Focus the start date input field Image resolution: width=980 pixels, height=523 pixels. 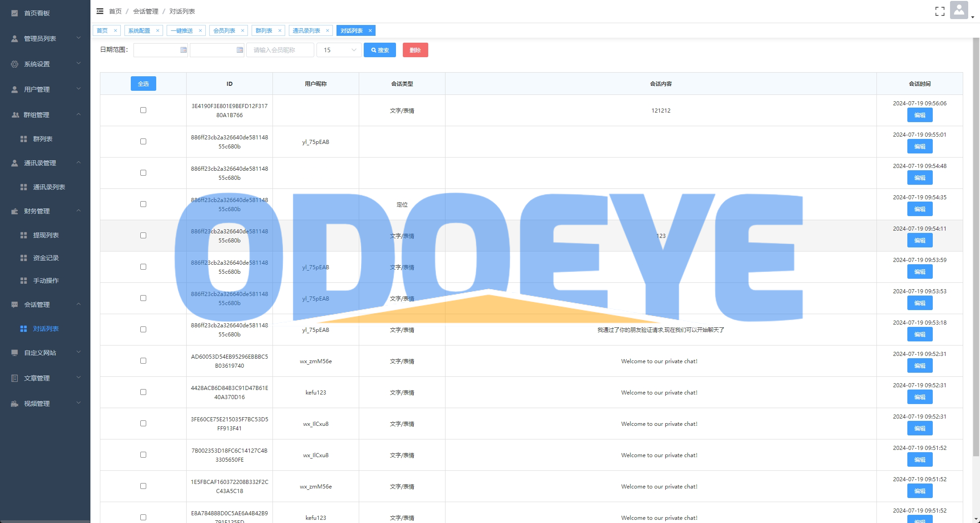tap(161, 50)
